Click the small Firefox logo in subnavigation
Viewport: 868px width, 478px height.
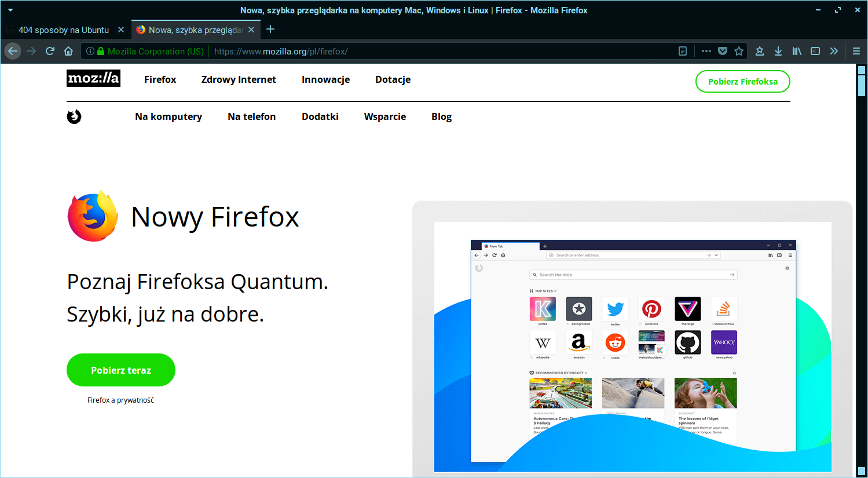pos(74,116)
